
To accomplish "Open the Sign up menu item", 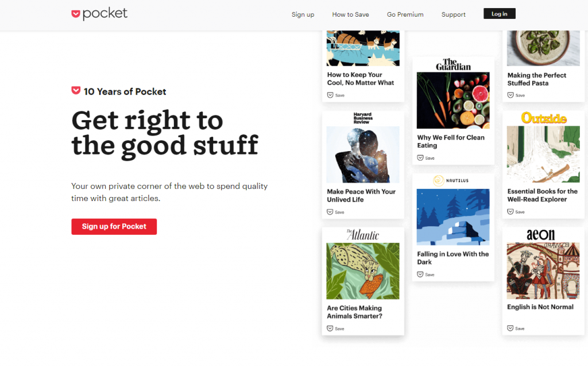I will (x=303, y=14).
